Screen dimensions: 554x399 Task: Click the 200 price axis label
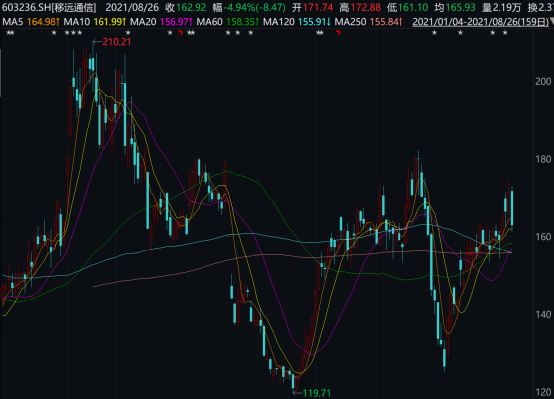543,82
